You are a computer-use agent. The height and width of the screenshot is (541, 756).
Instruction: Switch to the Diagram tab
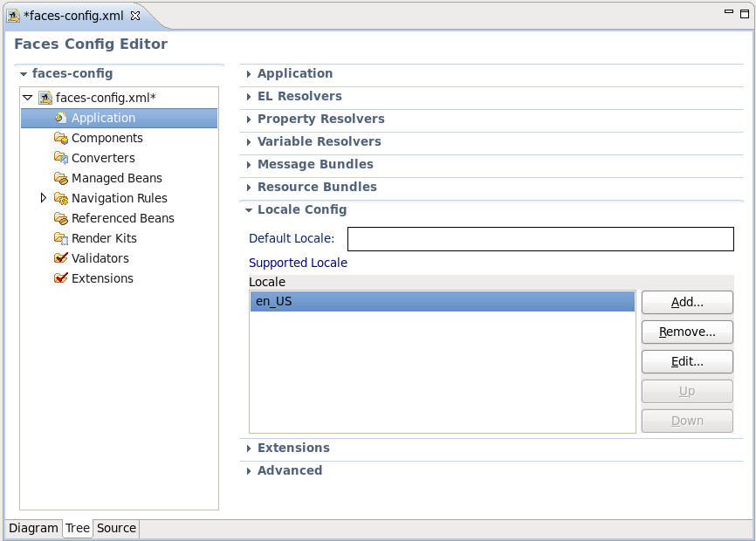click(33, 528)
